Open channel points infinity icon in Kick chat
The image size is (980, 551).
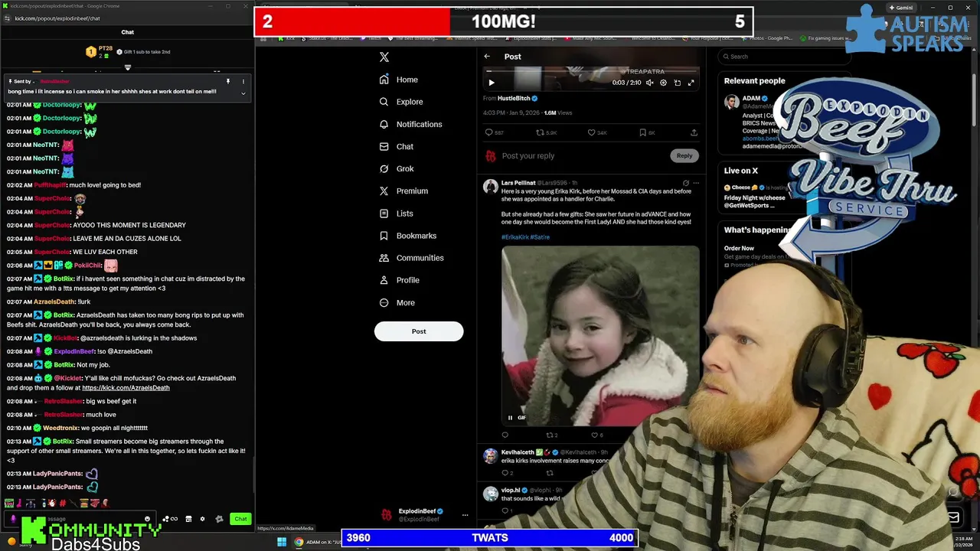[x=170, y=519]
